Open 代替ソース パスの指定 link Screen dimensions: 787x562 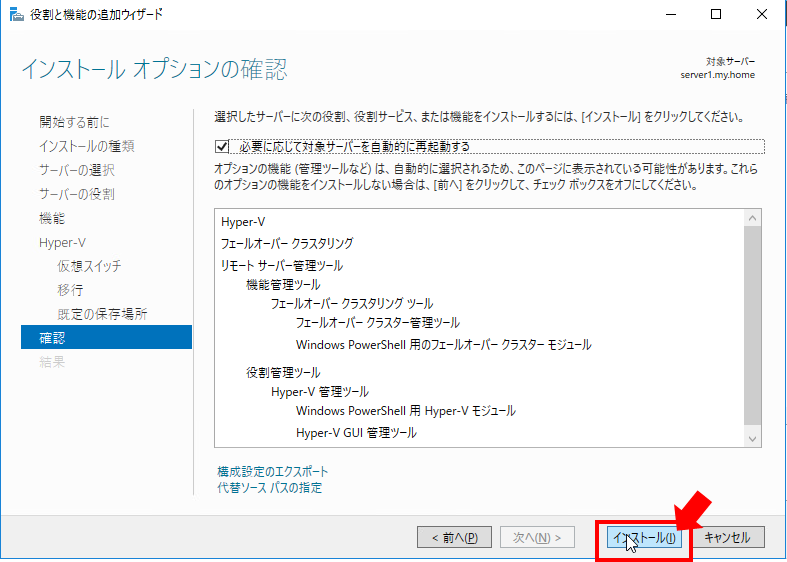[x=270, y=488]
